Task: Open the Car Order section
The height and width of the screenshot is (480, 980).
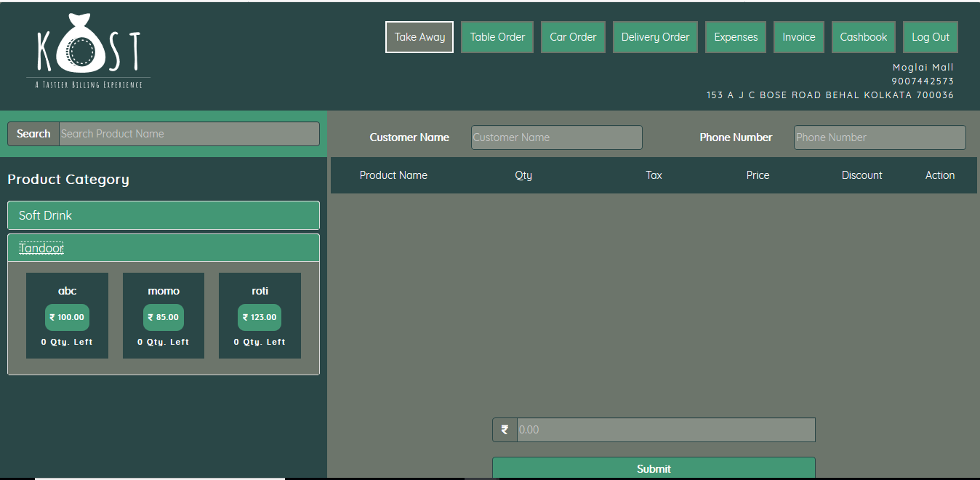Action: click(573, 37)
